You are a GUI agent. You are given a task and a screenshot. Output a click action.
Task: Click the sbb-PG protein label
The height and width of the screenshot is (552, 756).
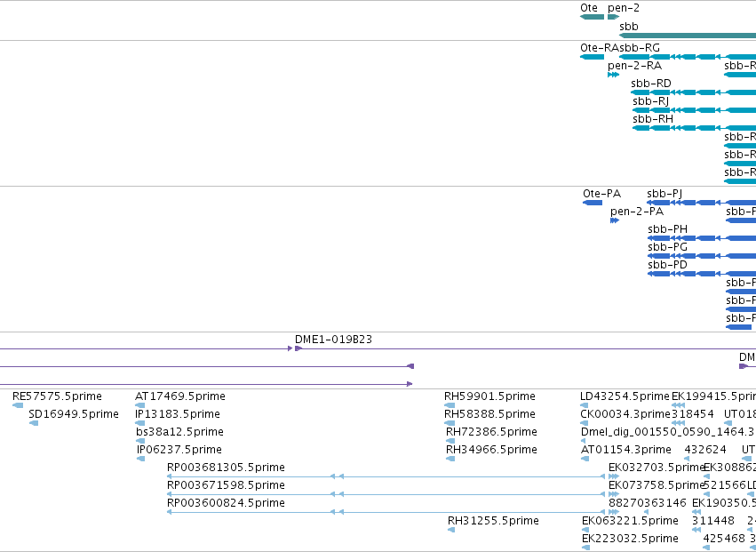pyautogui.click(x=668, y=247)
